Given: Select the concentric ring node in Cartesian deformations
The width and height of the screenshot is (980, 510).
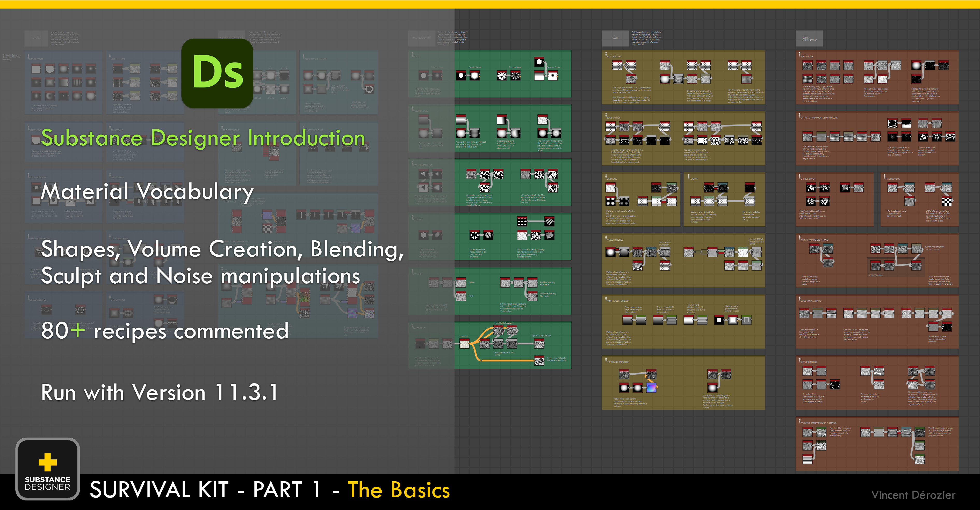Looking at the screenshot, I should [x=876, y=136].
